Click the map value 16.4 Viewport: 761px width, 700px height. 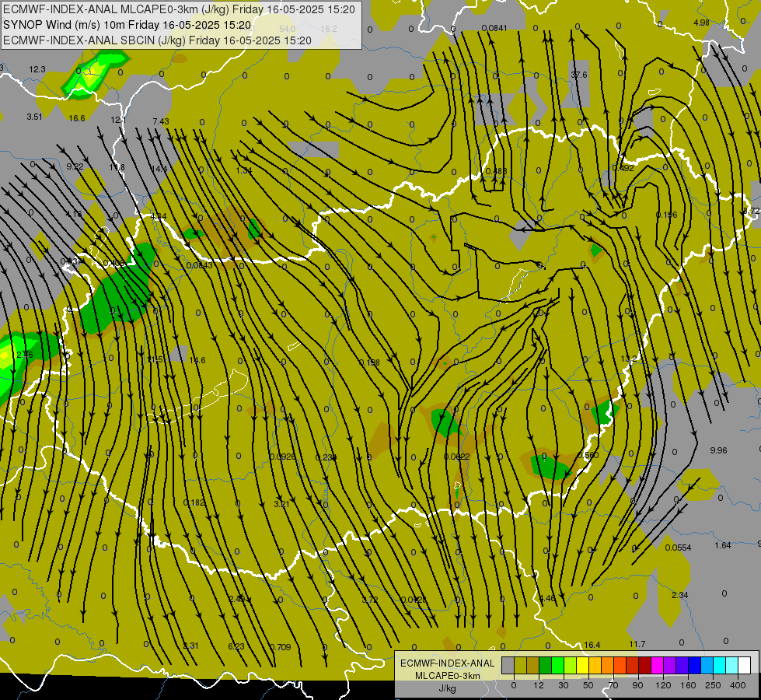[592, 645]
